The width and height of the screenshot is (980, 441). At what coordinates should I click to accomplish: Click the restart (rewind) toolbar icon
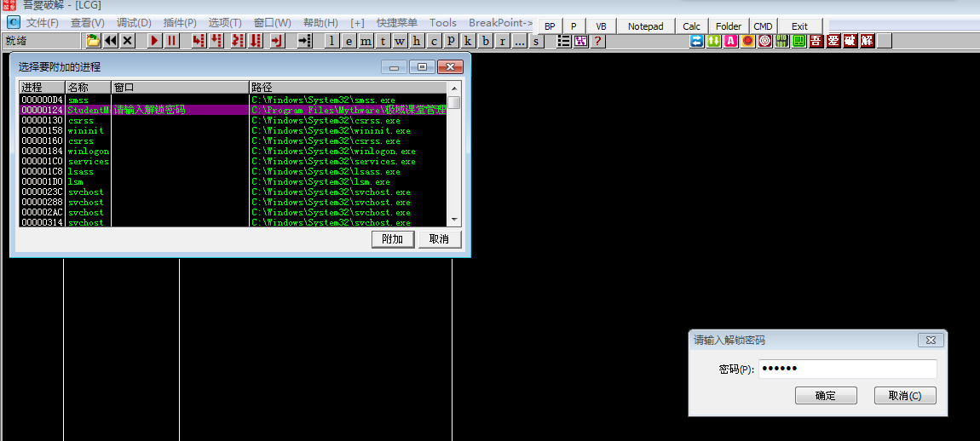(111, 41)
